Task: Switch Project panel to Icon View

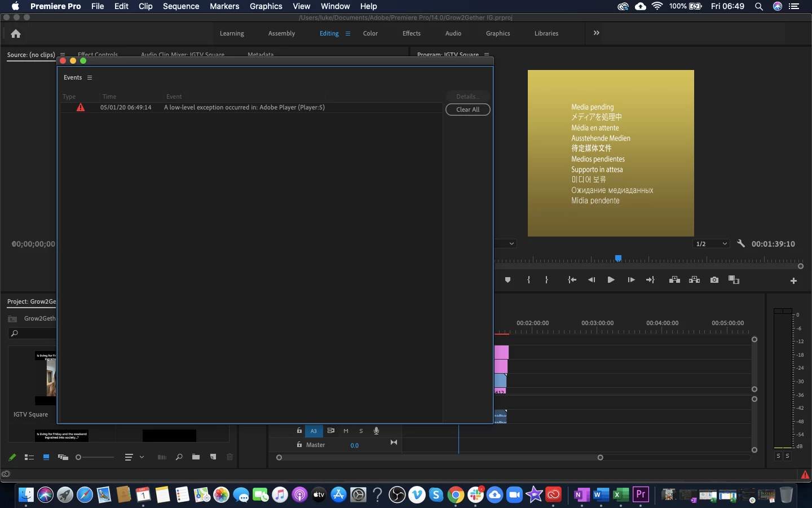Action: pyautogui.click(x=46, y=457)
